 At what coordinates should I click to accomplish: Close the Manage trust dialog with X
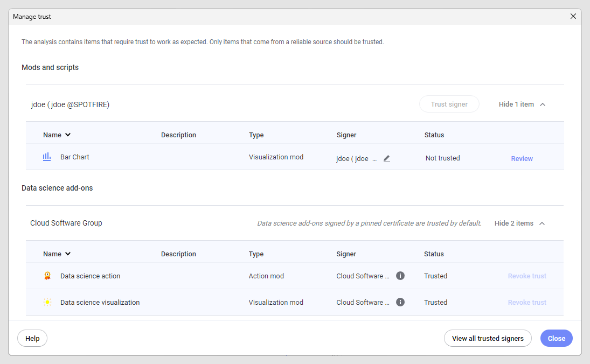pos(573,17)
